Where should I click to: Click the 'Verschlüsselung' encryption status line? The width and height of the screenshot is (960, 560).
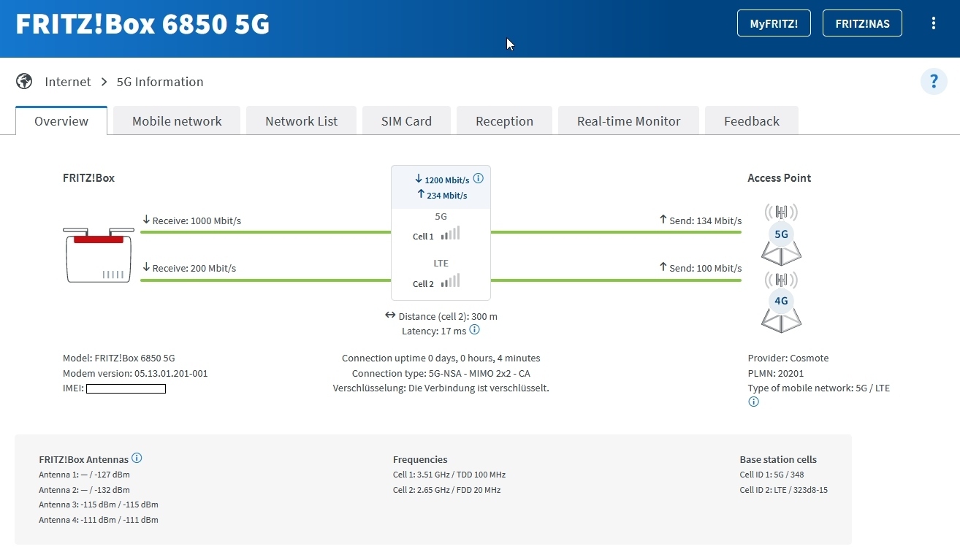coord(441,388)
